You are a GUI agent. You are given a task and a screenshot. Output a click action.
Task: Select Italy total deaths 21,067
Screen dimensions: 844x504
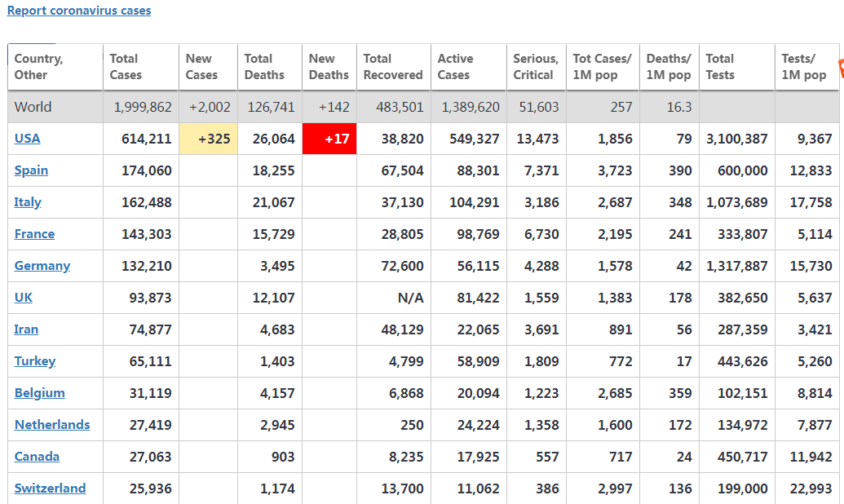tap(270, 202)
